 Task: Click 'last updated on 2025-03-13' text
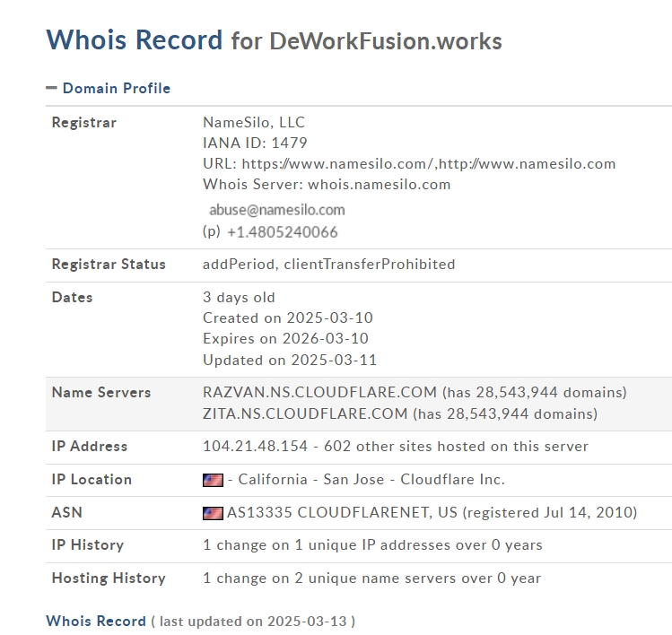click(x=253, y=622)
